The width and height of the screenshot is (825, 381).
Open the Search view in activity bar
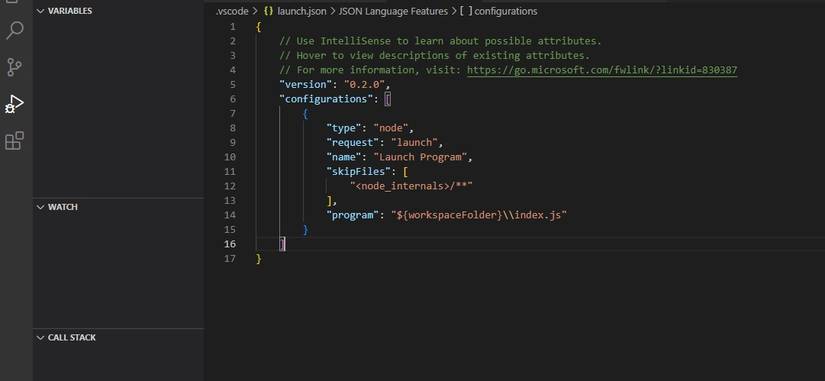click(14, 31)
